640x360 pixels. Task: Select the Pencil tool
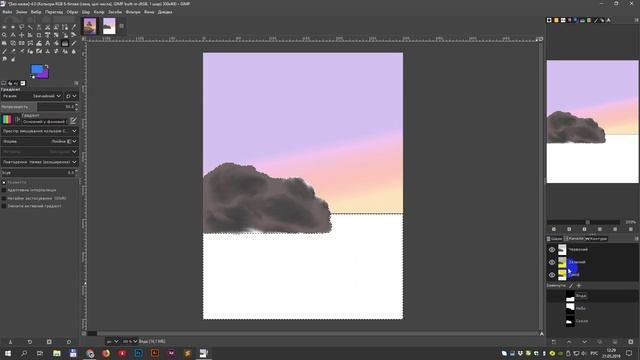point(73,43)
